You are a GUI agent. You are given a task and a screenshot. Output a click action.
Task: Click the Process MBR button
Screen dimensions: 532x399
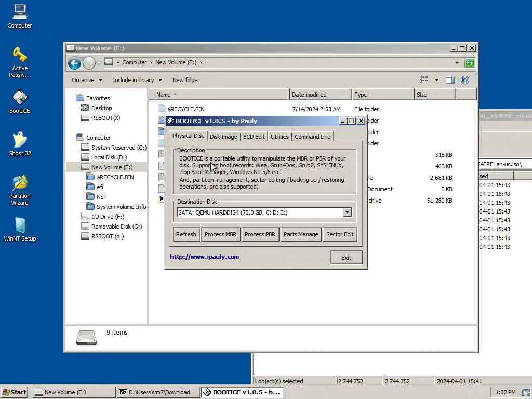(220, 234)
